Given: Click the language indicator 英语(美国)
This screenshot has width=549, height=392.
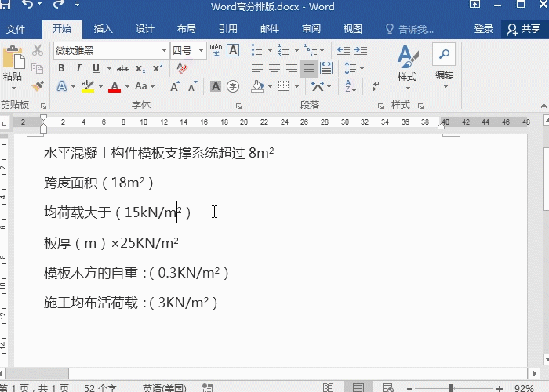Looking at the screenshot, I should [x=164, y=388].
